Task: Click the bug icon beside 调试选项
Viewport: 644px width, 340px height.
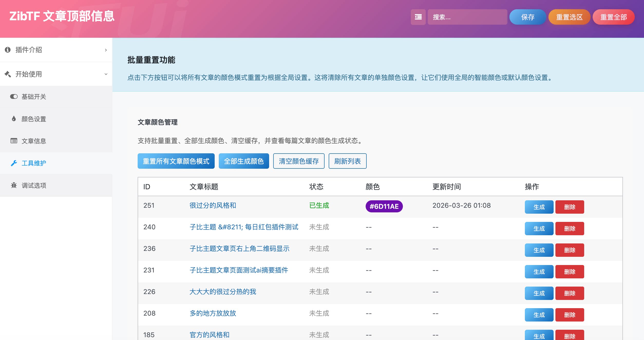Action: point(14,185)
